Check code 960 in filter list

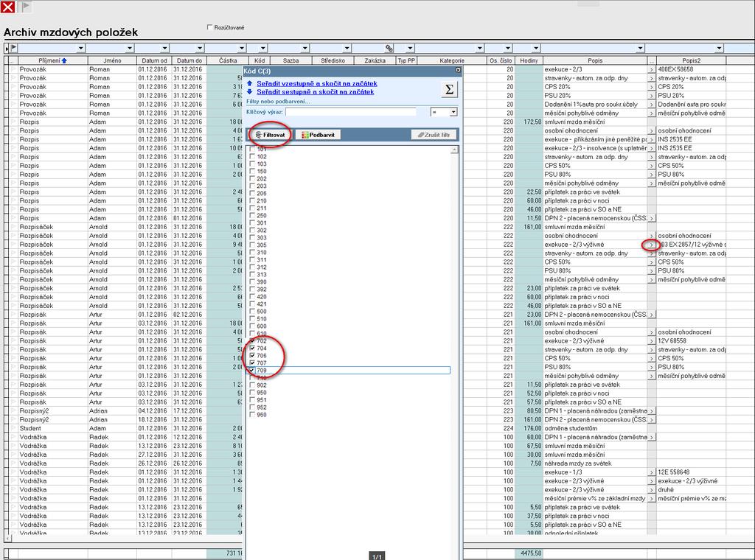tap(252, 414)
